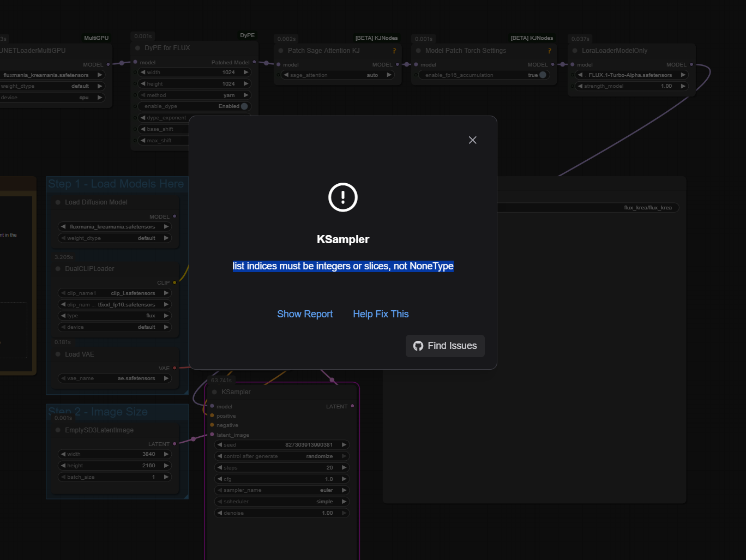Viewport: 746px width, 560px height.
Task: Collapse the Load Diffusion Model node
Action: click(58, 202)
